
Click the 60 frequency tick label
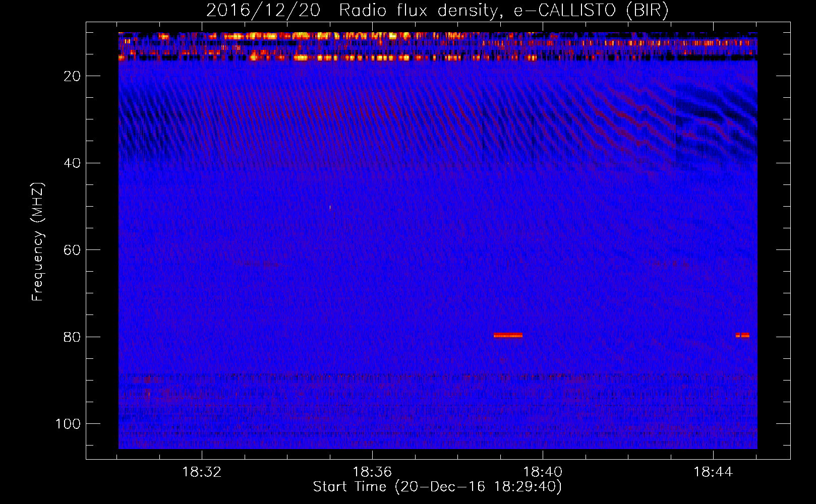(72, 250)
